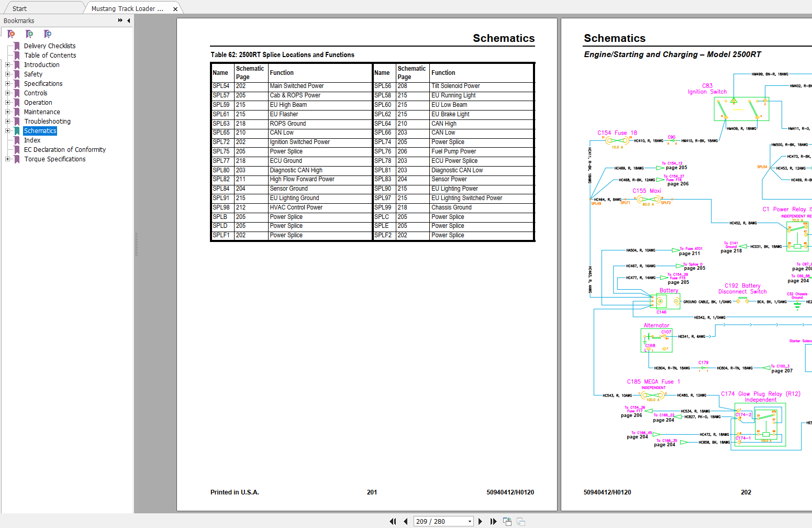Click the add new bookmark icon
Screen dimensions: 812x528
pyautogui.click(x=29, y=34)
